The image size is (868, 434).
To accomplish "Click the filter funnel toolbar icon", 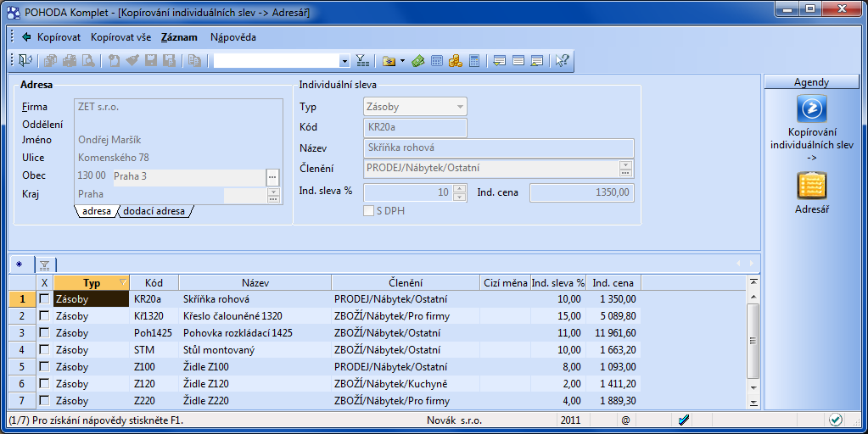I will pyautogui.click(x=362, y=60).
